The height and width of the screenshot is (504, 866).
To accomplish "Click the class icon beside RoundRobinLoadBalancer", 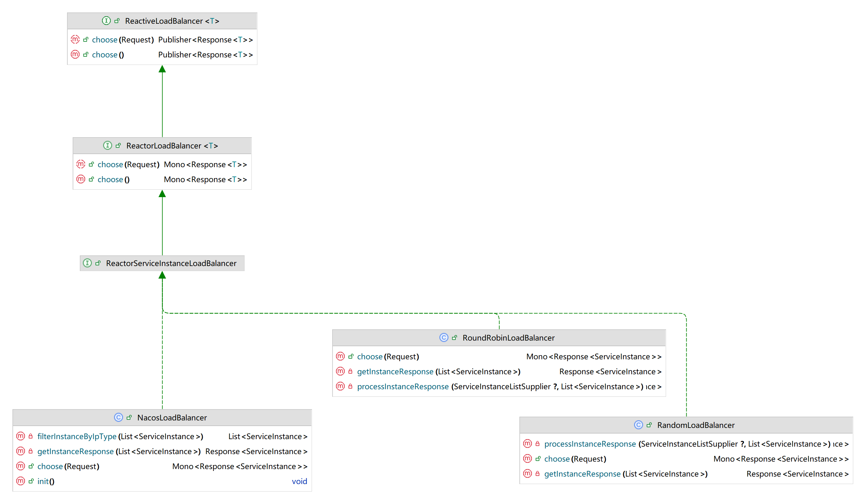I will 444,338.
